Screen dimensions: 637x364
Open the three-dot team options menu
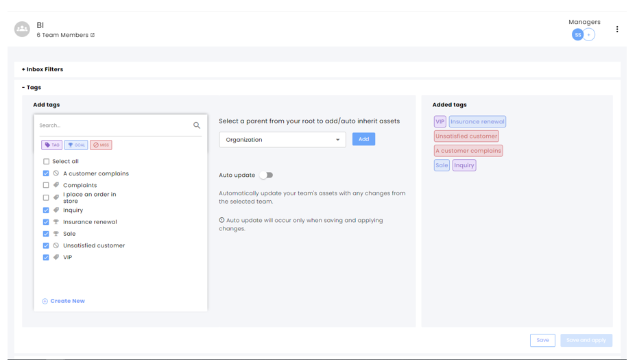(x=616, y=29)
